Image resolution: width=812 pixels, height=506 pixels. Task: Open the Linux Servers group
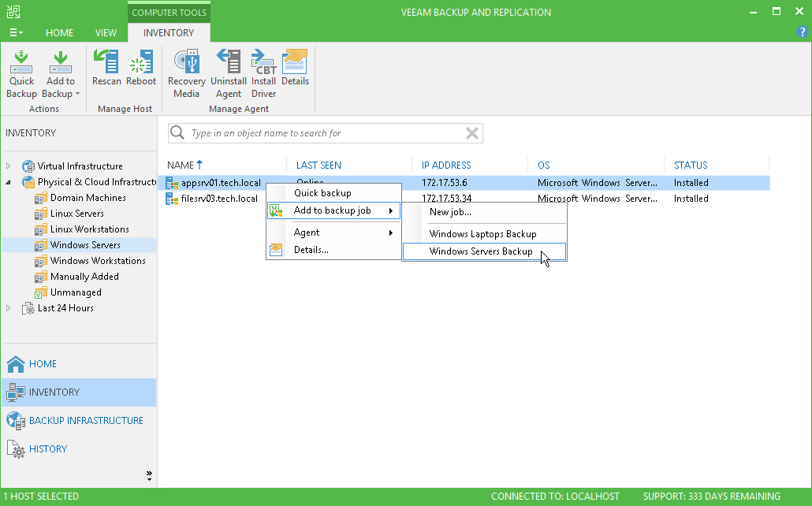click(76, 214)
